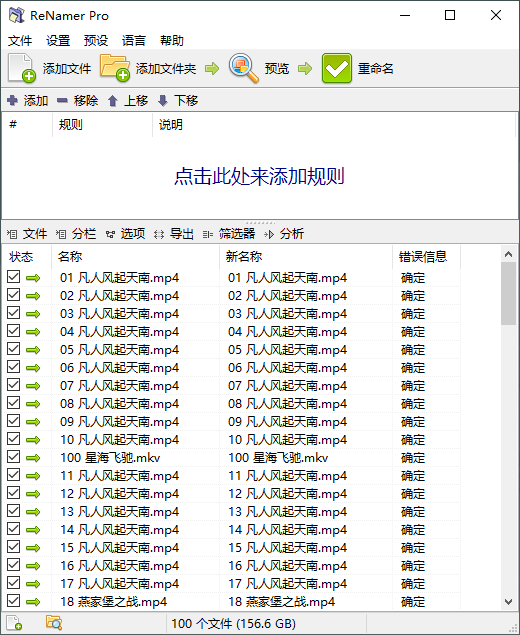Click the dotted splitter handle between panels

[260, 223]
